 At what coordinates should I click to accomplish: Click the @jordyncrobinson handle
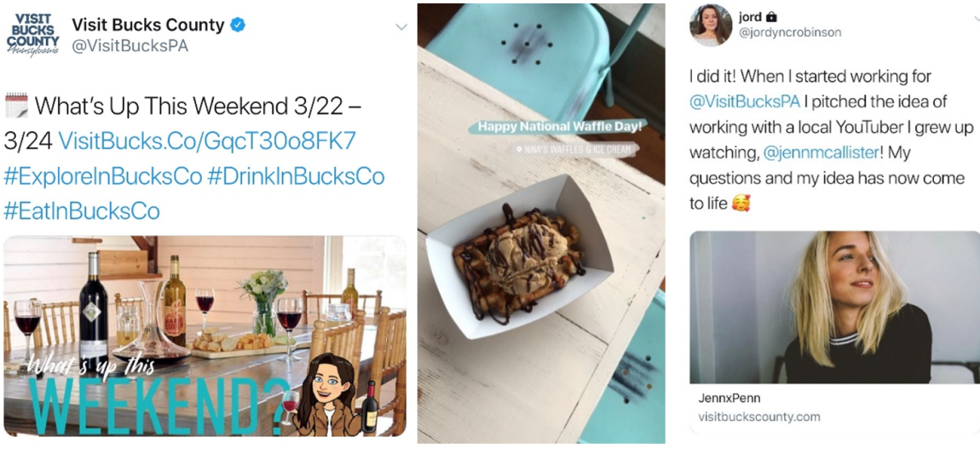[790, 33]
